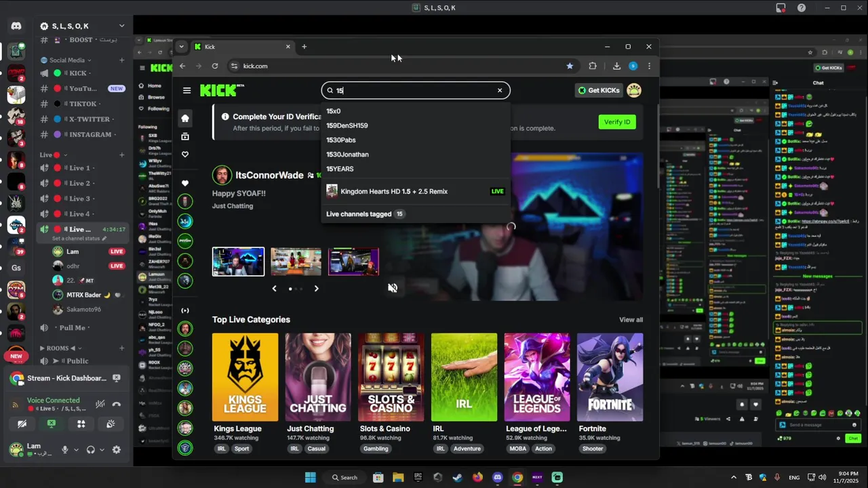Toggle Discord screen share button
Viewport: 868px width, 488px height.
pos(52,424)
